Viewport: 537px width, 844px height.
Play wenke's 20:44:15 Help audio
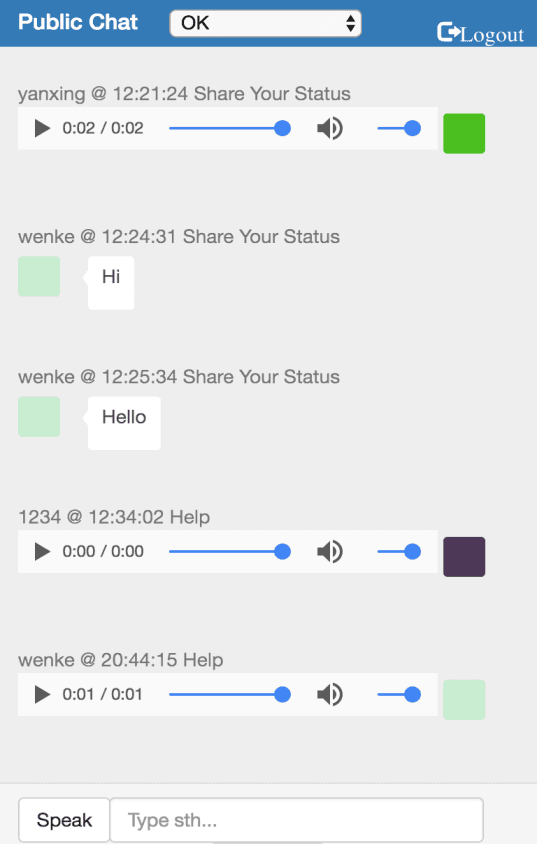pos(43,694)
